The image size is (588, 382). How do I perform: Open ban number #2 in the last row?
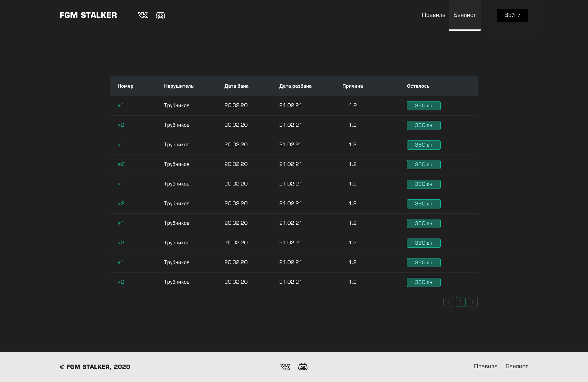point(121,282)
